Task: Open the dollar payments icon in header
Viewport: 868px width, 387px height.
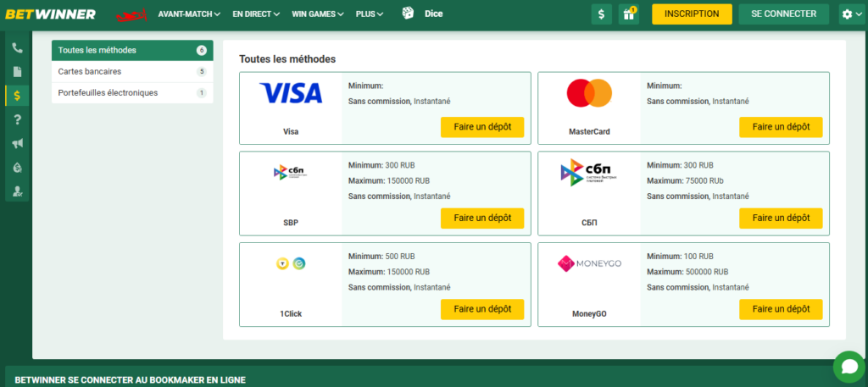Action: (x=602, y=14)
